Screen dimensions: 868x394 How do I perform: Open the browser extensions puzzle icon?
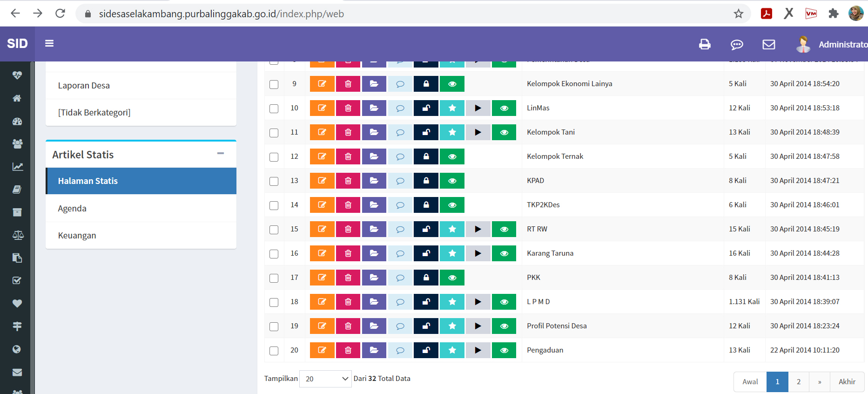coord(834,14)
